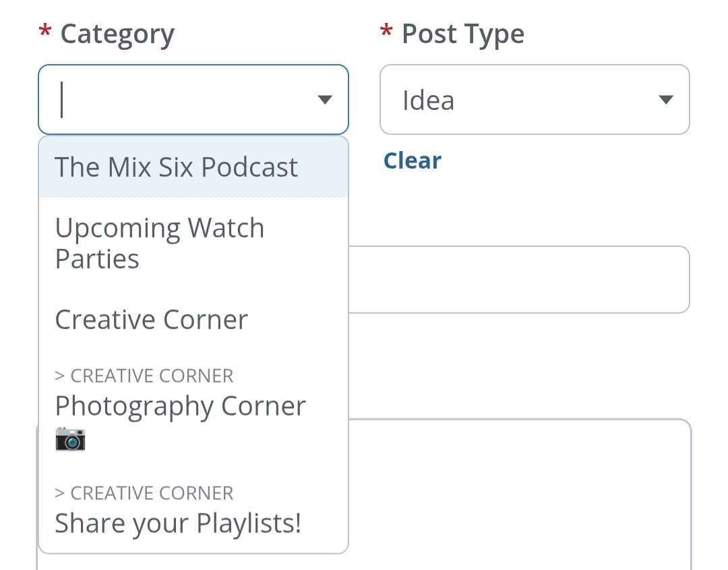
Task: Click the 'Category' field label
Action: click(117, 34)
